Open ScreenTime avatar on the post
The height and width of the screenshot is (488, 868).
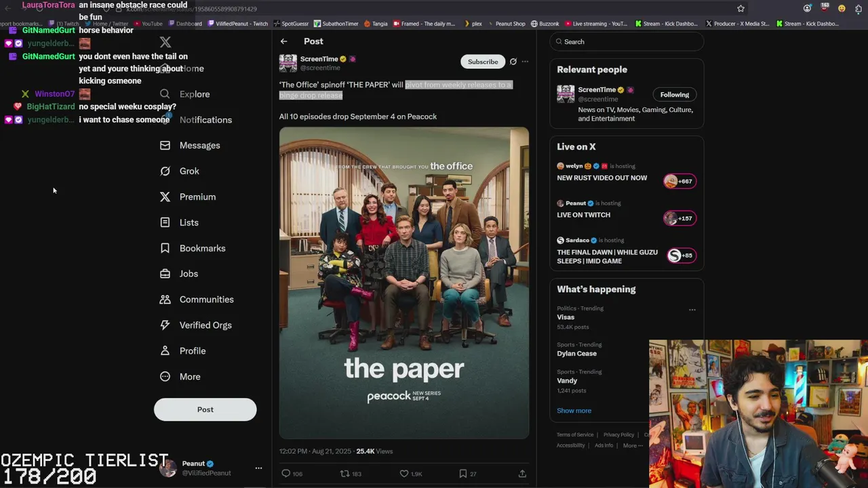tap(288, 63)
